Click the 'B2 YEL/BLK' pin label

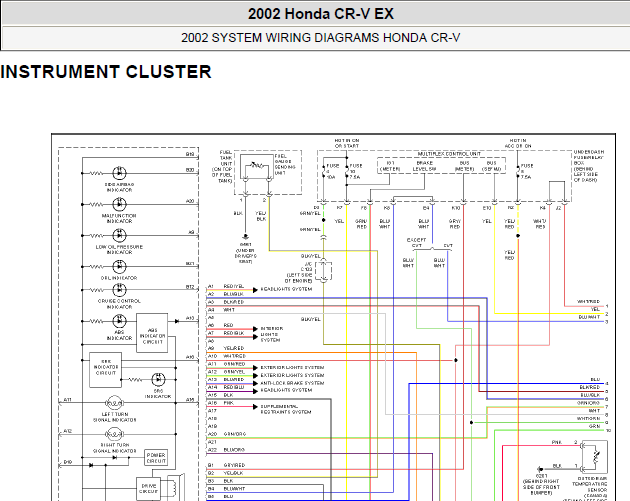(x=226, y=473)
